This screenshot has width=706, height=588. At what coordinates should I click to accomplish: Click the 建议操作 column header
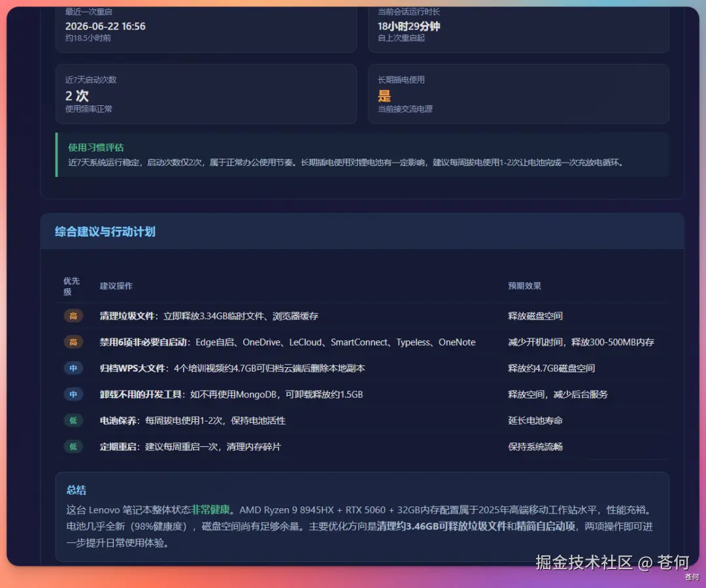pos(116,286)
